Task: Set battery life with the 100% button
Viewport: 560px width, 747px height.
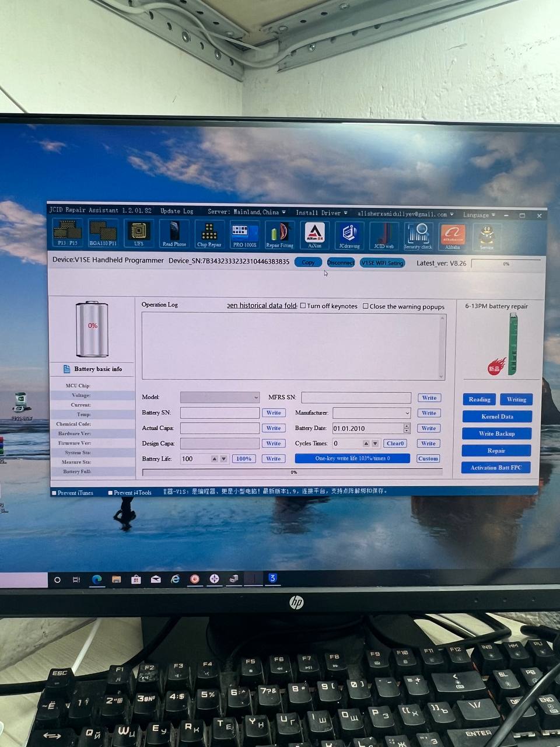Action: (244, 459)
